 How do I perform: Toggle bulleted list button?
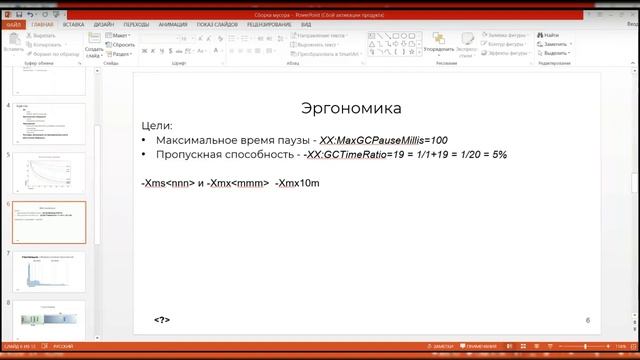pos(231,39)
